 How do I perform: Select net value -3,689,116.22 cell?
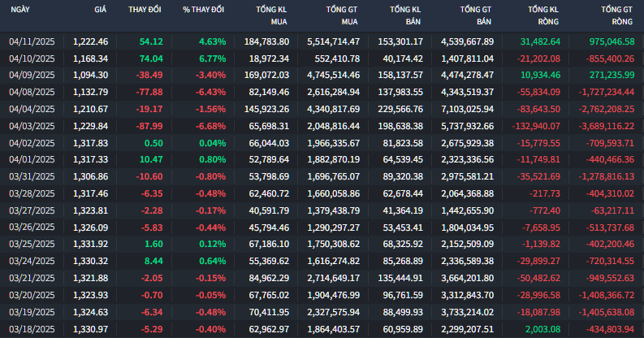tap(606, 126)
